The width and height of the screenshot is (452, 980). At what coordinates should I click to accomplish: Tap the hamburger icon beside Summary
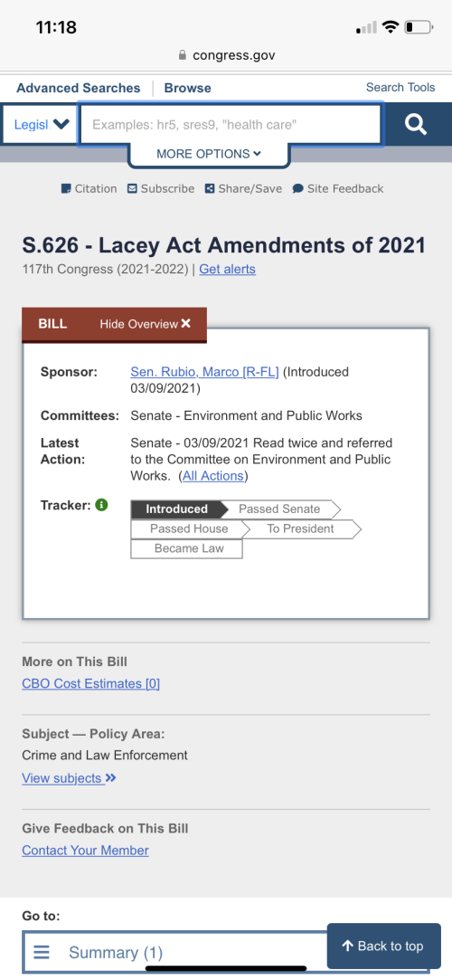coord(42,952)
